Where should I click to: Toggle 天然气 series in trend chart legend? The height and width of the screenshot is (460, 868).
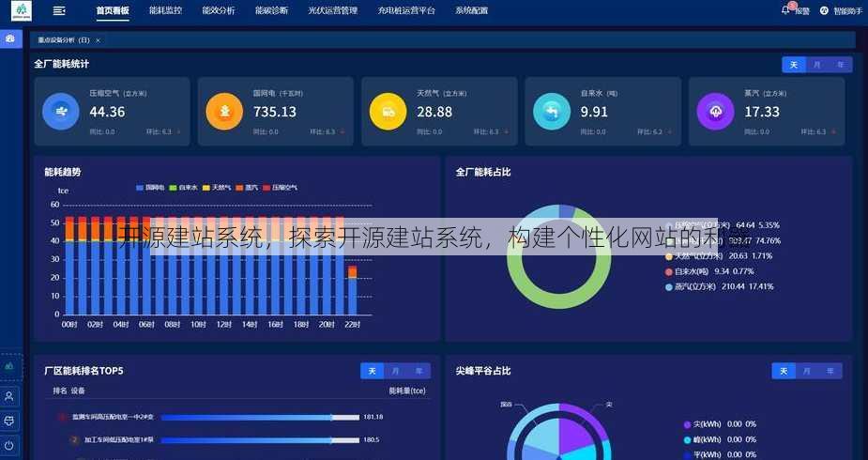click(x=217, y=188)
